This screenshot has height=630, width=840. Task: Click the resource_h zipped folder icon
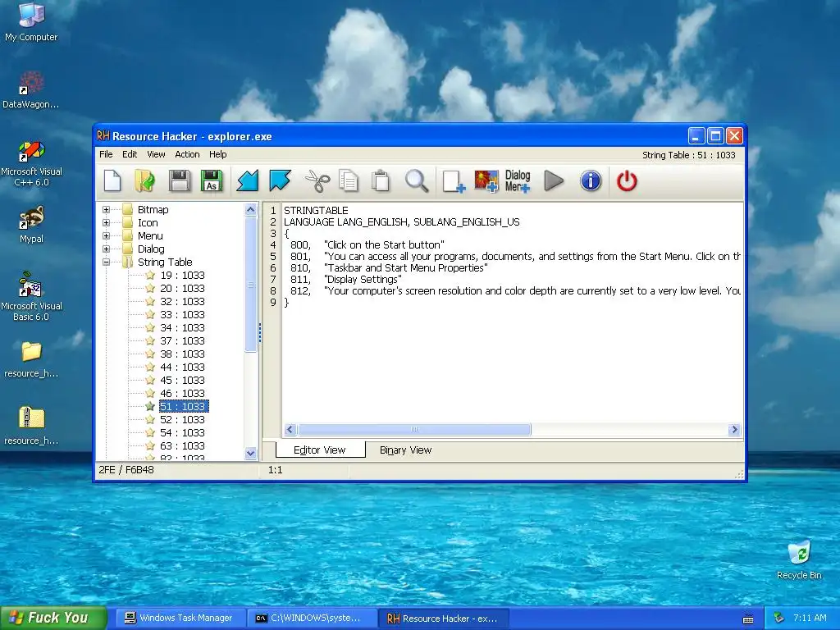click(31, 426)
